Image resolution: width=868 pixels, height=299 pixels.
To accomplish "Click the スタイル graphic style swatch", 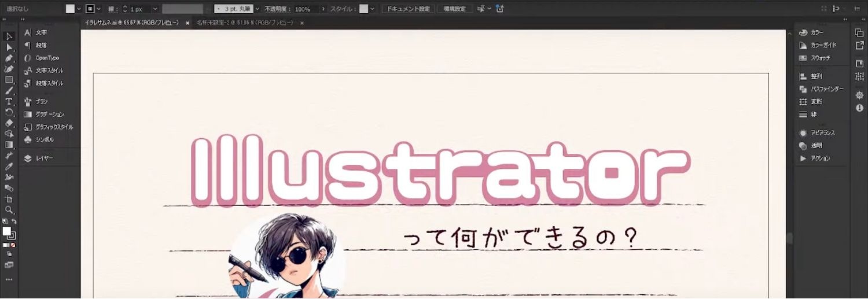I will pyautogui.click(x=363, y=9).
